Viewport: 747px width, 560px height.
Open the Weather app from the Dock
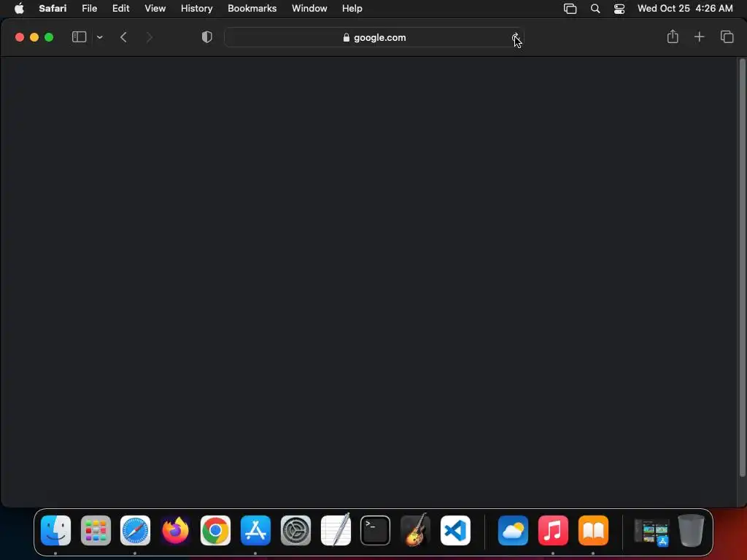(513, 531)
